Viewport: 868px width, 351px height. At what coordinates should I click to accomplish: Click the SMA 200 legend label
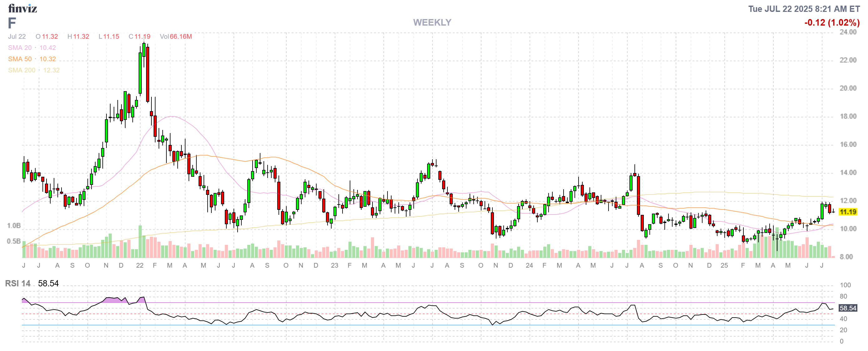point(22,70)
